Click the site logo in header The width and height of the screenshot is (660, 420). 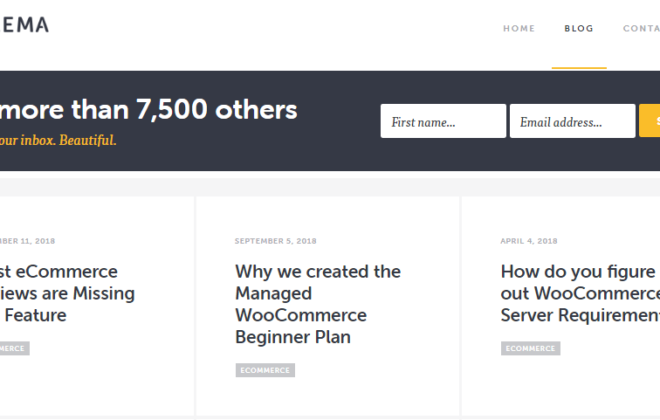[24, 25]
